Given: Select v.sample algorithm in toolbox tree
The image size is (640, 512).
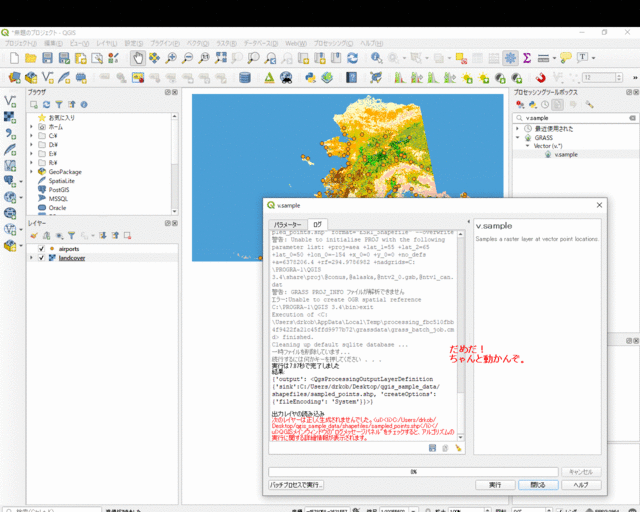Looking at the screenshot, I should [566, 155].
